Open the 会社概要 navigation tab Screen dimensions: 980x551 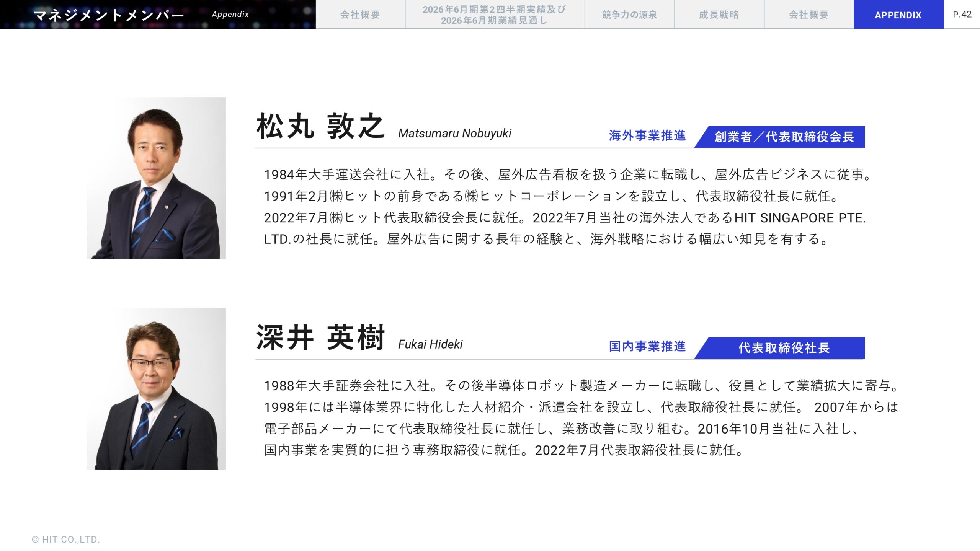tap(360, 15)
